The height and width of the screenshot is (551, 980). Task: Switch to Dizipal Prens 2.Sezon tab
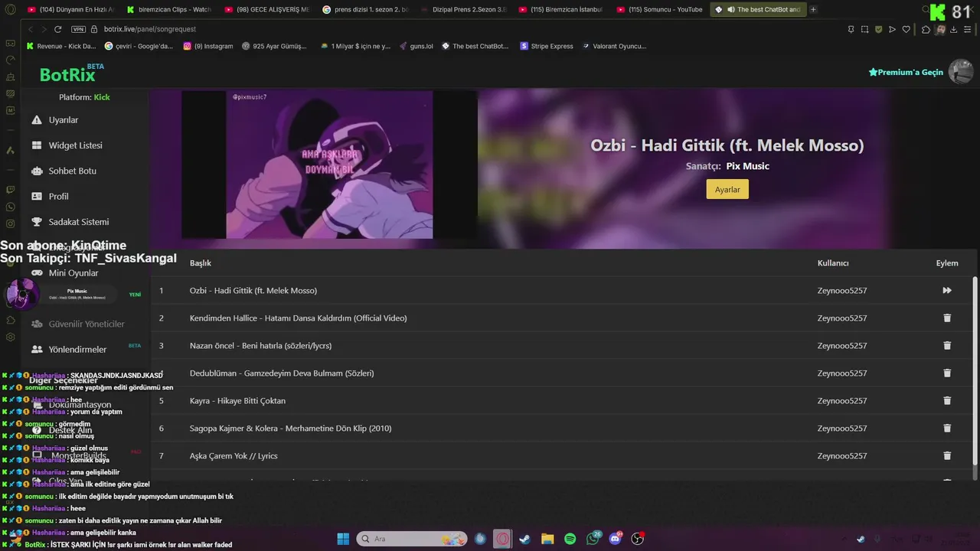[463, 9]
